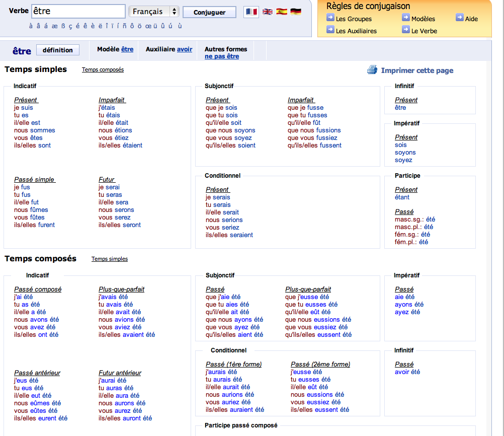Image resolution: width=504 pixels, height=436 pixels.
Task: Click the arrow icon beside Le Verbe
Action: click(406, 30)
